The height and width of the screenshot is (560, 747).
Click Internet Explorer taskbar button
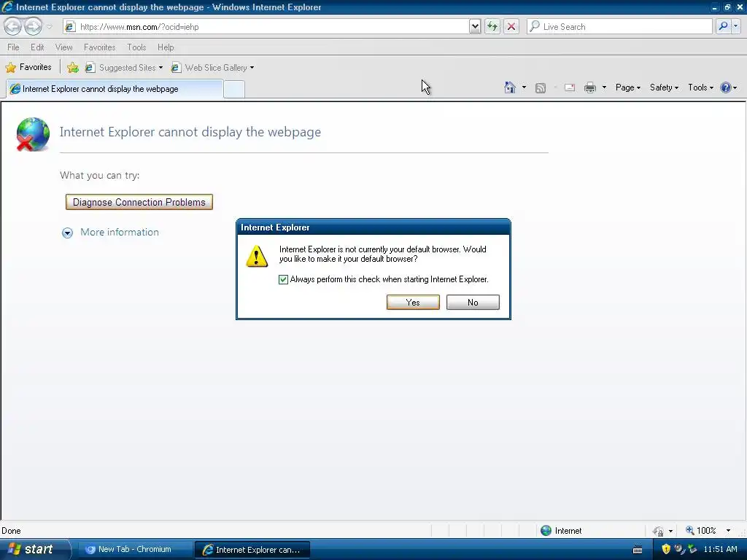click(x=252, y=550)
